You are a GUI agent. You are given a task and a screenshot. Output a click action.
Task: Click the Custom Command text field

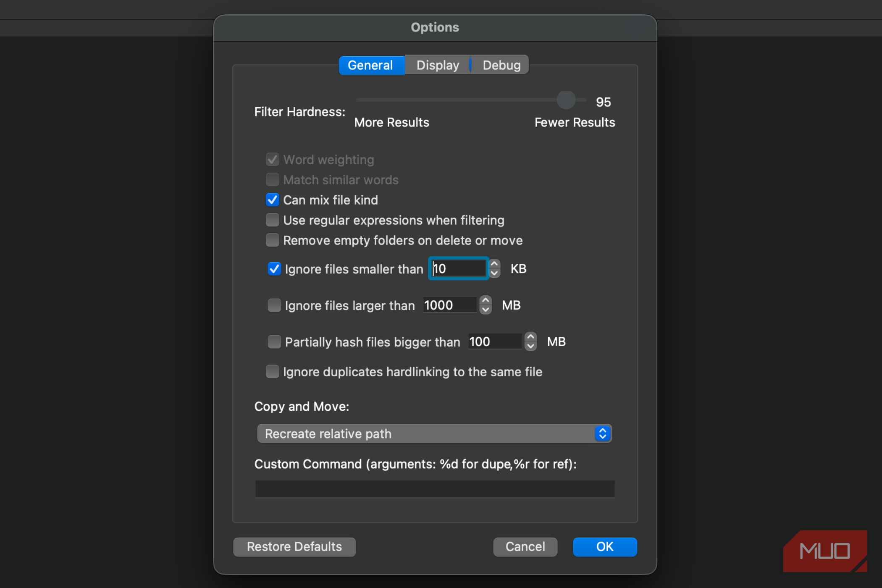click(x=435, y=489)
